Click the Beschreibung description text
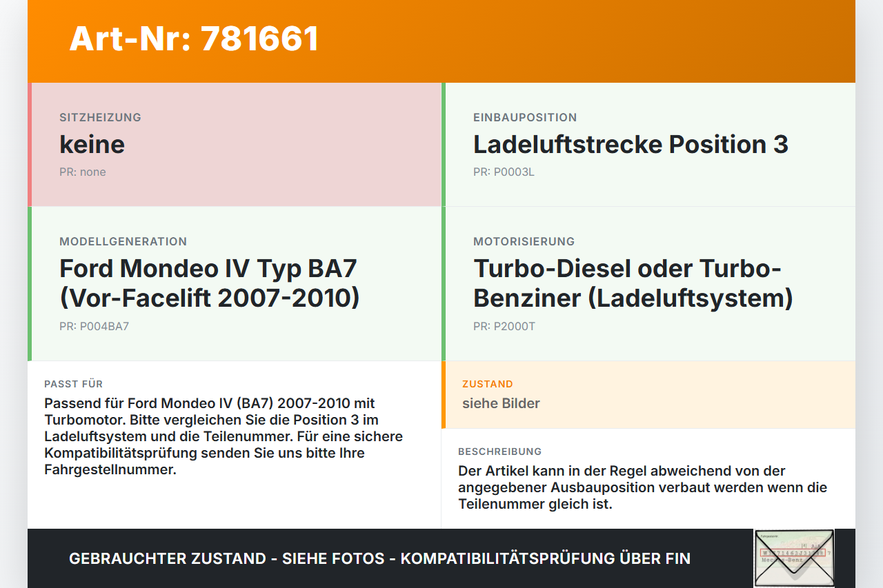Viewport: 883px width, 588px height. (x=643, y=487)
